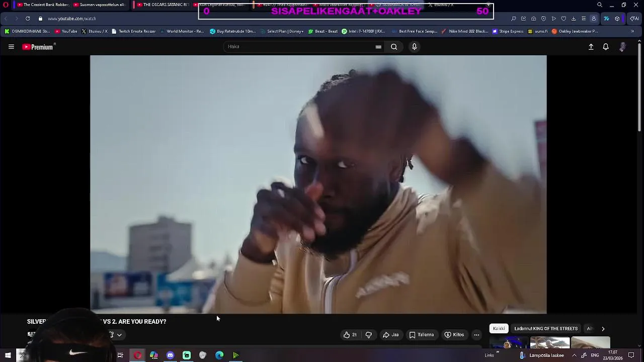Open the YouTube hamburger guide menu
The height and width of the screenshot is (362, 644).
click(11, 47)
